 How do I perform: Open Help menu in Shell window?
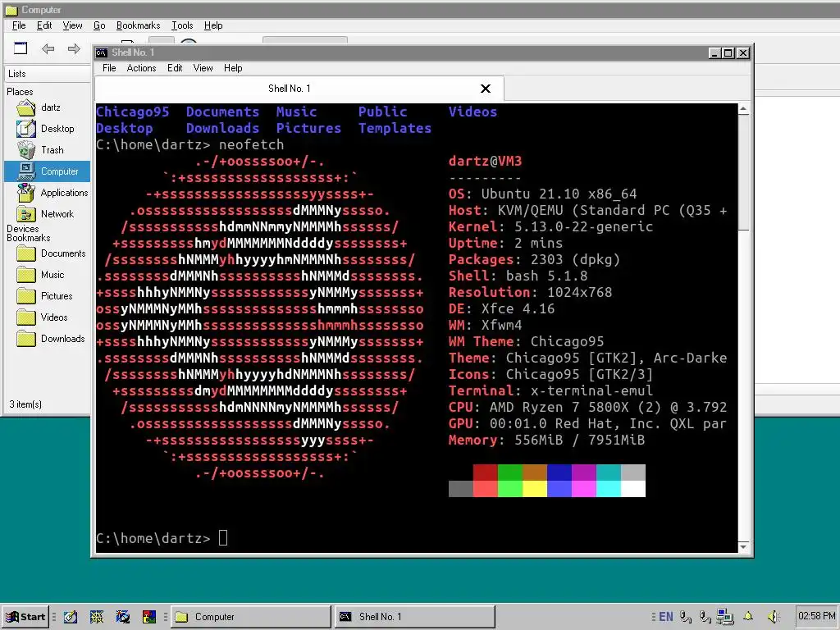[x=233, y=68]
